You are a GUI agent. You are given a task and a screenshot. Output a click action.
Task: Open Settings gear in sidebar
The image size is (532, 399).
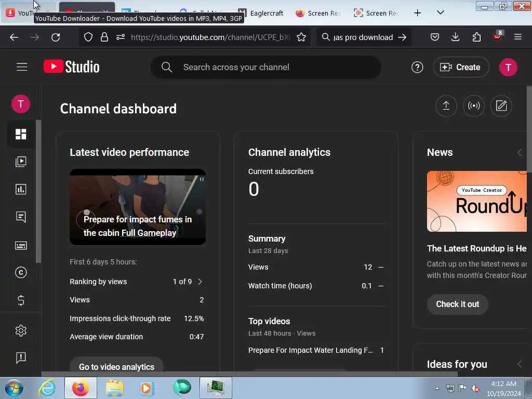(x=21, y=330)
